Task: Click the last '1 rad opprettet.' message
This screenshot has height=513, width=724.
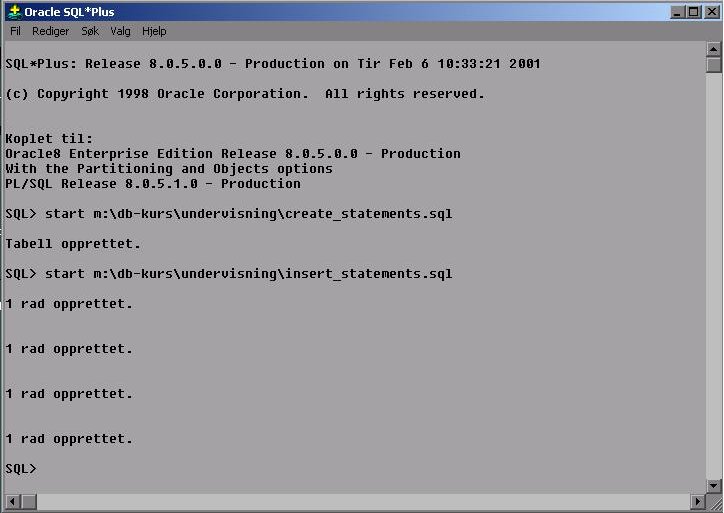Action: click(x=69, y=439)
